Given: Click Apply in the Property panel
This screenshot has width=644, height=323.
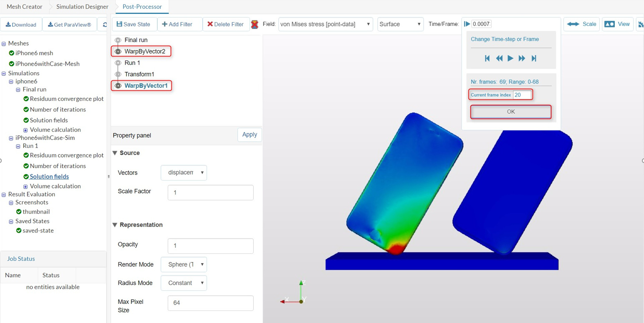Looking at the screenshot, I should click(250, 135).
